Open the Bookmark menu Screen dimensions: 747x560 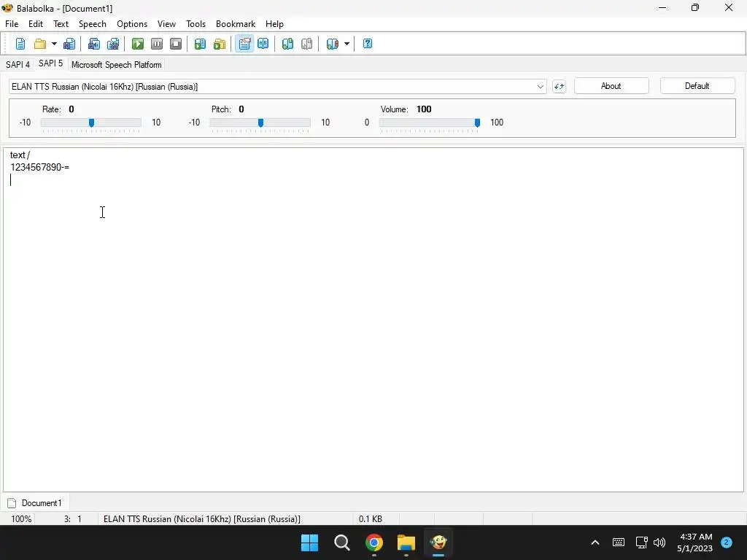(236, 24)
